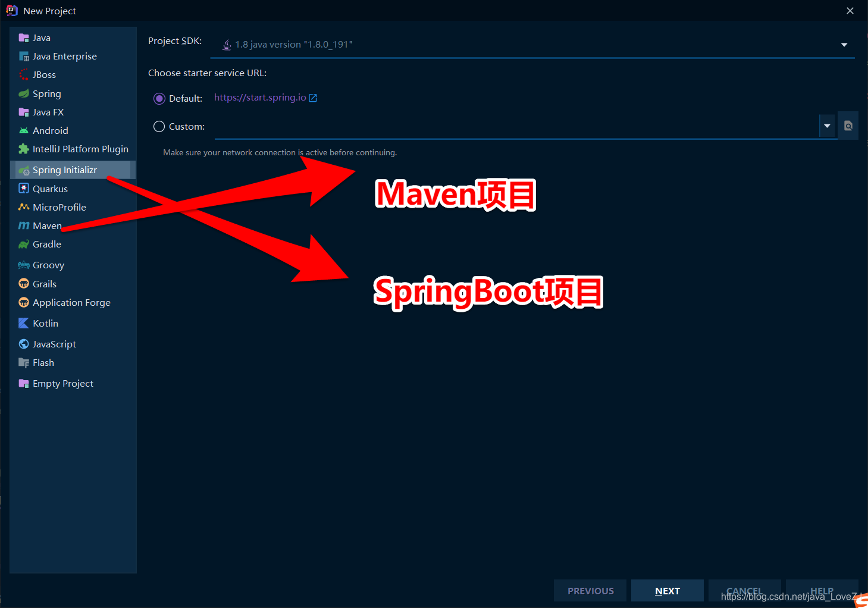Click the Kotlin K icon
Screen dimensions: 868x608
point(24,323)
